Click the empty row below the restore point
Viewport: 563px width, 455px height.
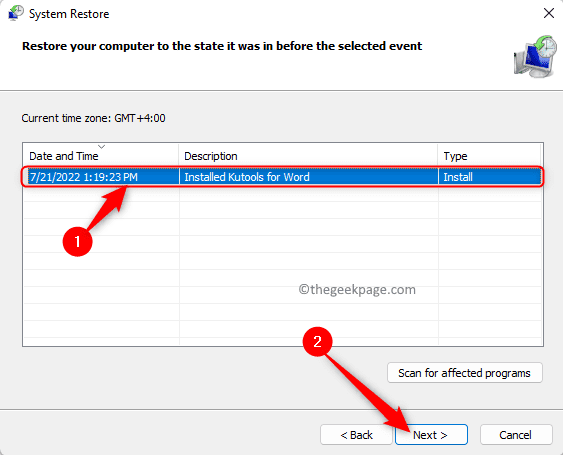click(x=282, y=194)
